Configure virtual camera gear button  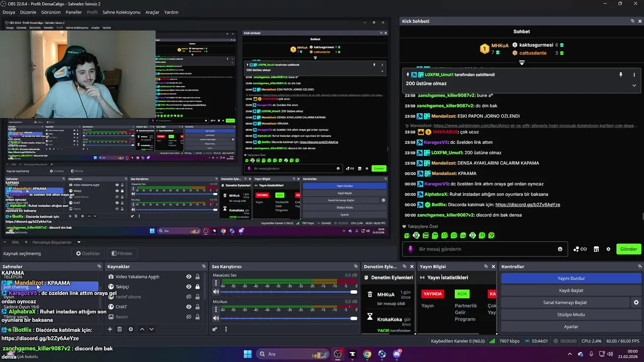[636, 303]
